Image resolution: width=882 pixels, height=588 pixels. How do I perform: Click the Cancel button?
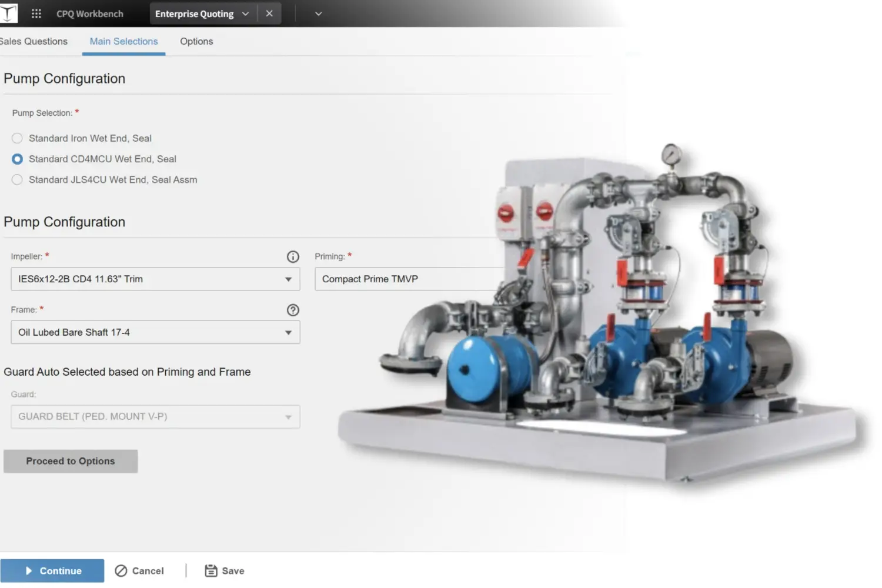click(x=139, y=570)
